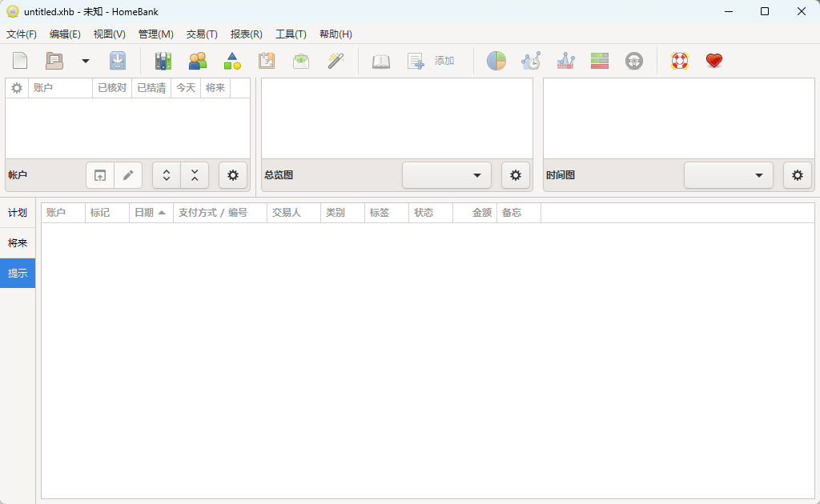
Task: Open the 总览图 dropdown selector
Action: pos(447,175)
